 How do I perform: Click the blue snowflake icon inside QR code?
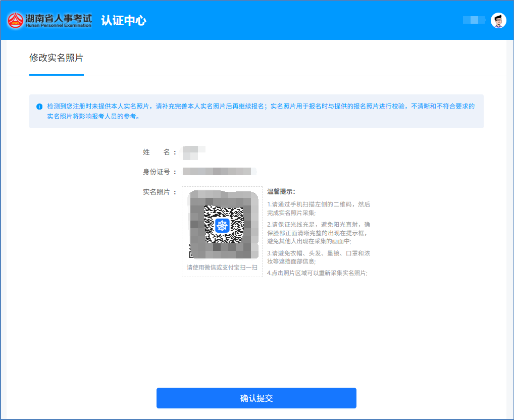coord(223,225)
